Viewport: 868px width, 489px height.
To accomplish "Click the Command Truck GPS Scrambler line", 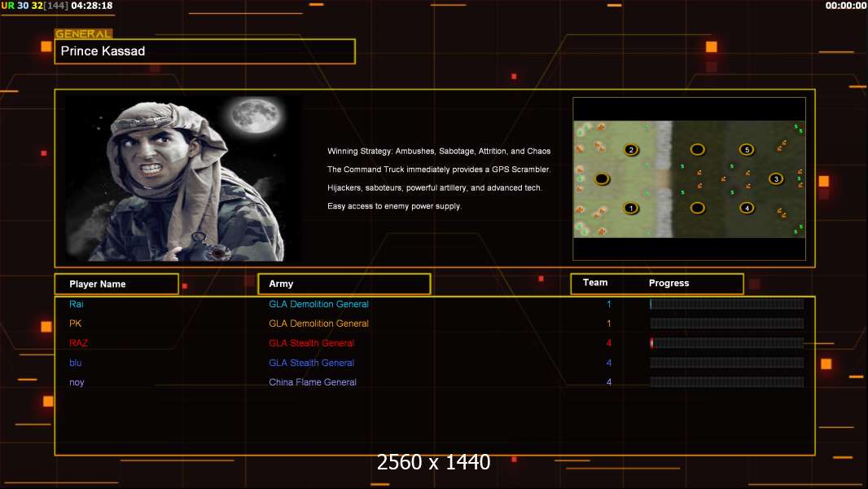I will pyautogui.click(x=439, y=170).
